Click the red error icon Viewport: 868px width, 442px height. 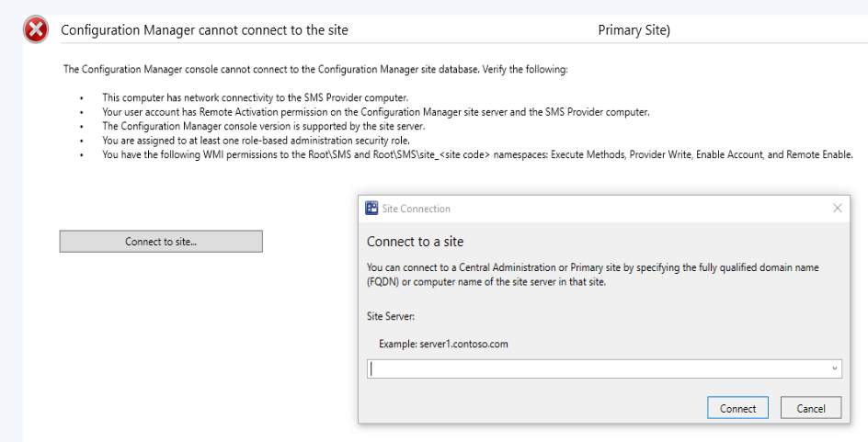click(36, 30)
